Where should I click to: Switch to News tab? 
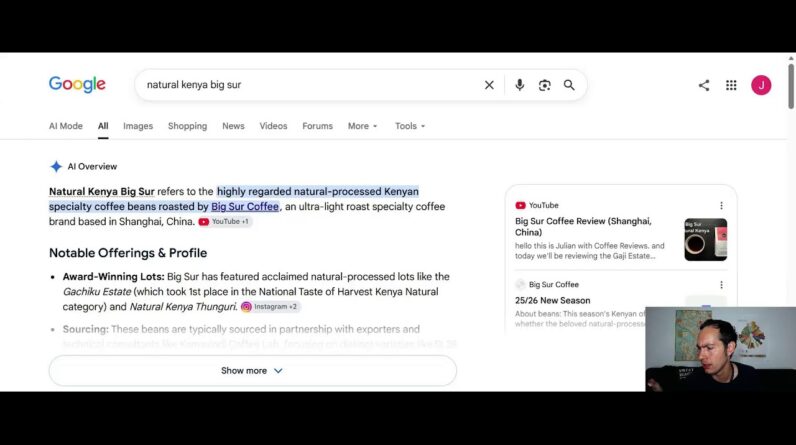pos(233,126)
